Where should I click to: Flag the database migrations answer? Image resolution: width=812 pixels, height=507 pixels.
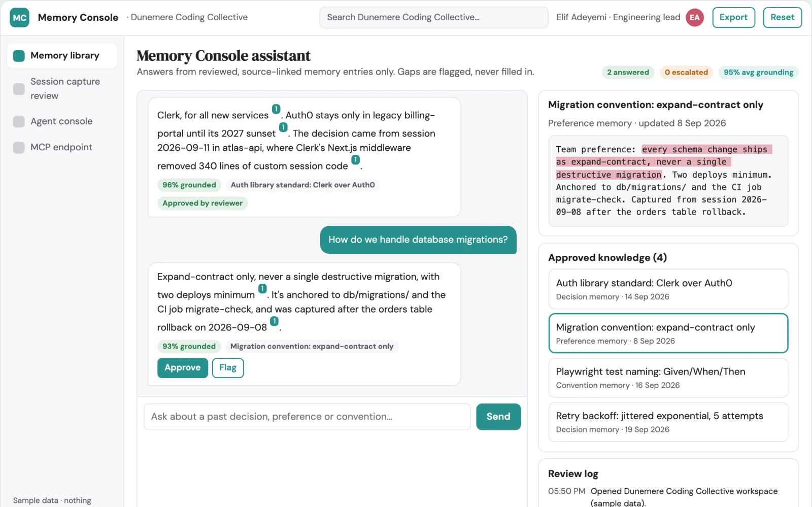click(x=228, y=368)
